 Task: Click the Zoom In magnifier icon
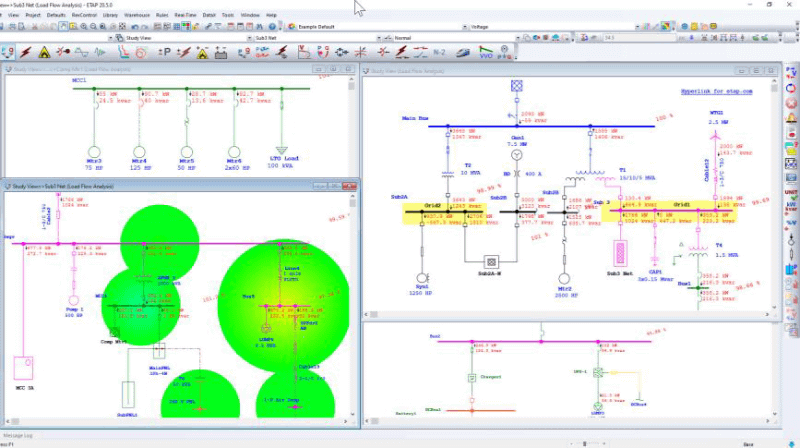(x=84, y=27)
